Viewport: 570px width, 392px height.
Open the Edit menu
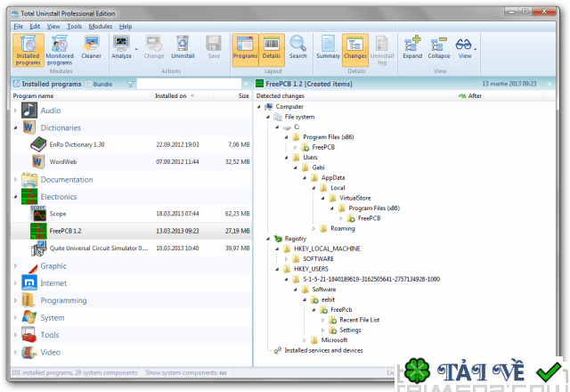click(x=35, y=26)
